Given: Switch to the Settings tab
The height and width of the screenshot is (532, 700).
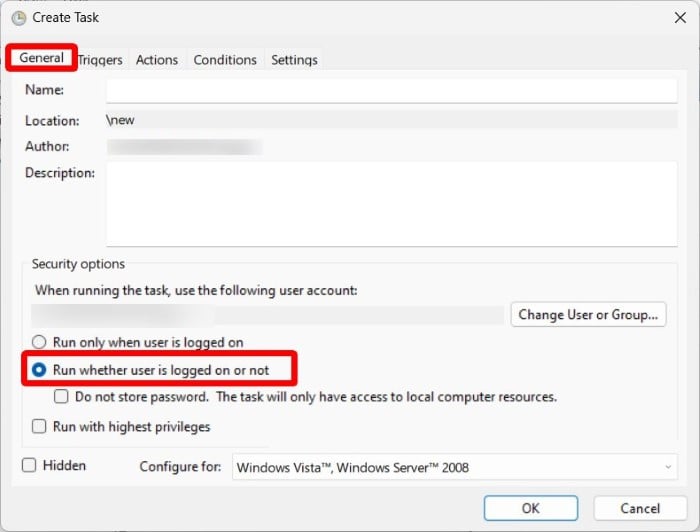Looking at the screenshot, I should pyautogui.click(x=294, y=60).
